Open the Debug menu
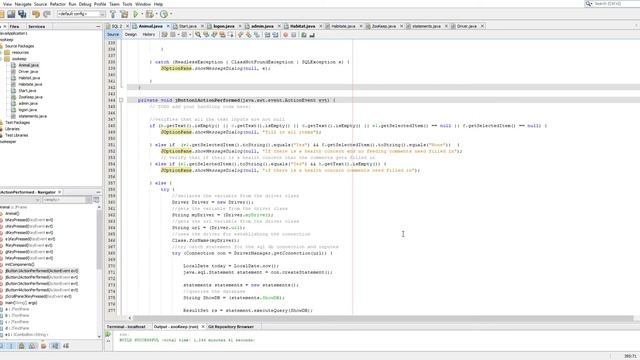640x360 pixels. (85, 4)
